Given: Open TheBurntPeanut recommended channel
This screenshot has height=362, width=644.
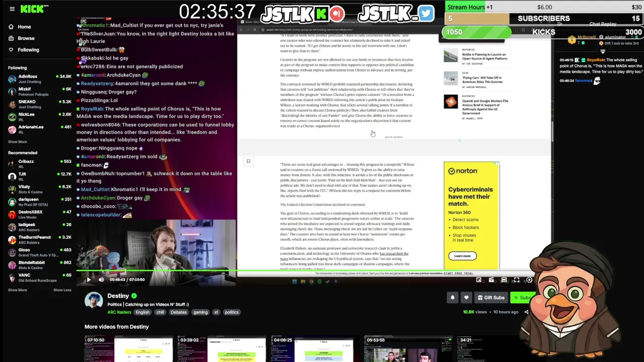Looking at the screenshot, I should pos(39,239).
